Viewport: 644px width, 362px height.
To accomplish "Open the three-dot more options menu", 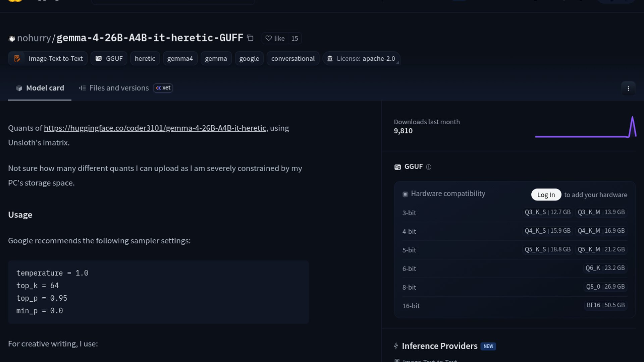I will click(628, 88).
